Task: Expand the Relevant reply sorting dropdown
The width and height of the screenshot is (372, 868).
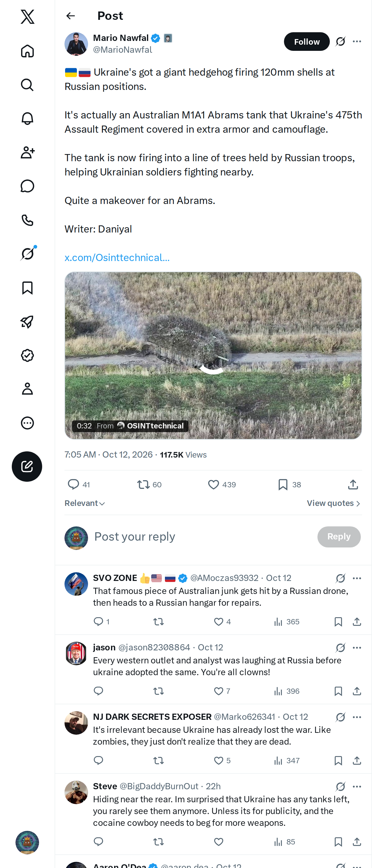Action: (x=85, y=503)
